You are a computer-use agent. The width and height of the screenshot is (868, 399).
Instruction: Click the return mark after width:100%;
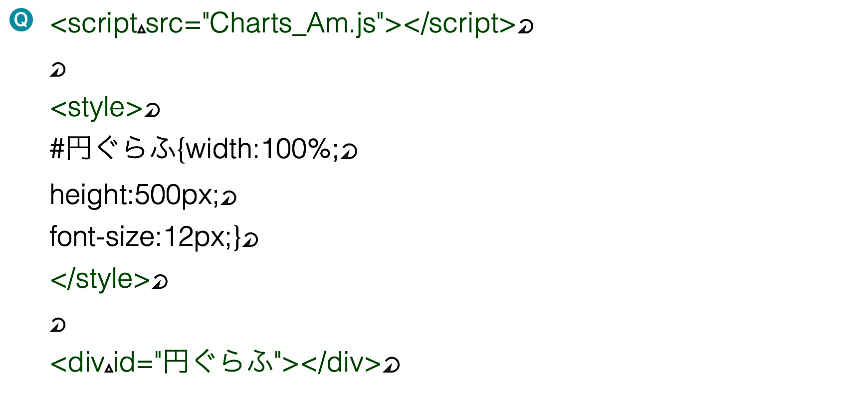pyautogui.click(x=349, y=152)
